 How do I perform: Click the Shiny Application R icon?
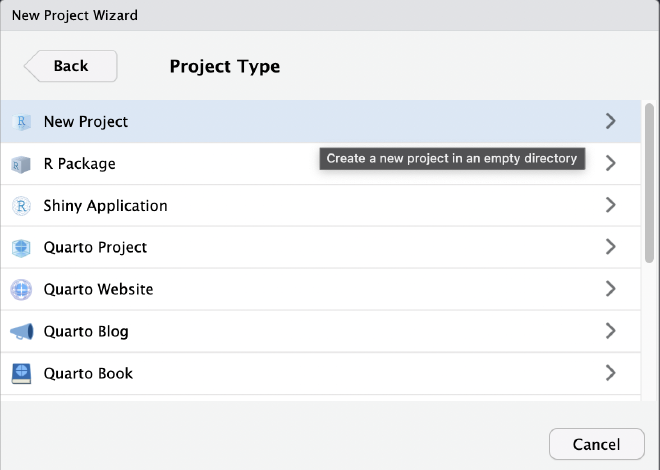(21, 206)
